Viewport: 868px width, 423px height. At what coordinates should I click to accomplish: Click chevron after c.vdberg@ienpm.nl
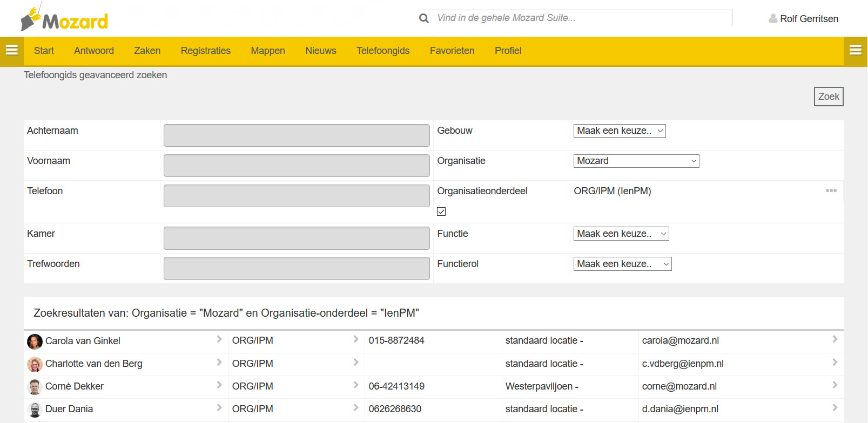click(x=835, y=362)
